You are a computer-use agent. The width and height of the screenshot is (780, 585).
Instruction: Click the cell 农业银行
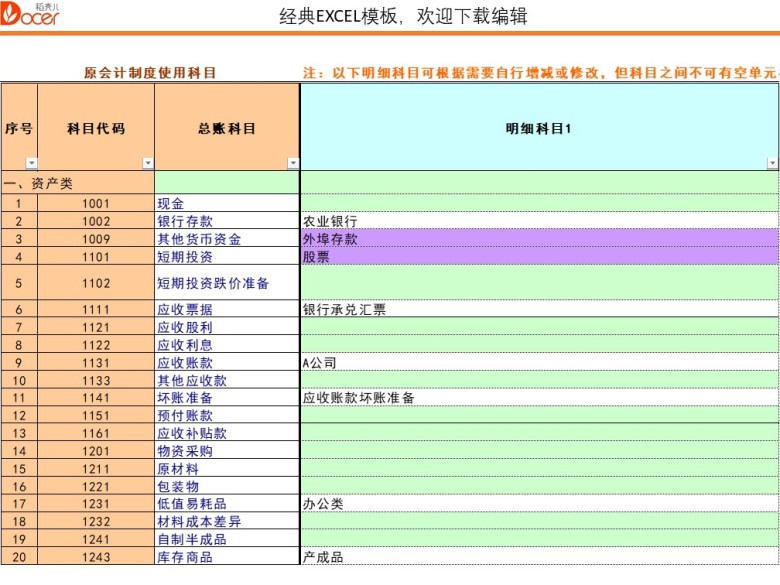(540, 221)
